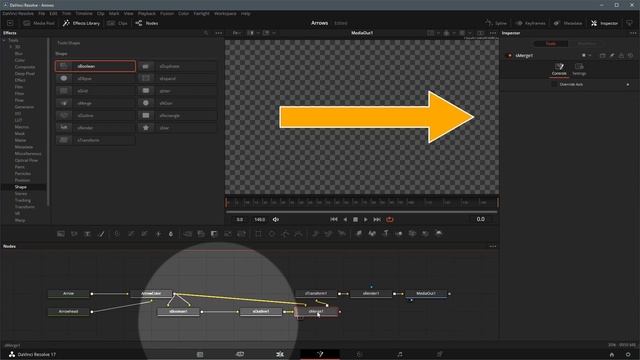Click the time ruler under the viewer
The image size is (640, 360).
362,202
